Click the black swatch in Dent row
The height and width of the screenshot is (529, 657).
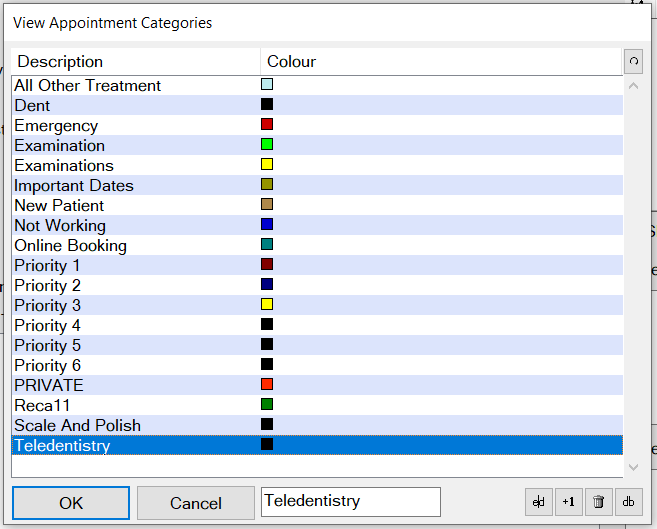pos(267,104)
